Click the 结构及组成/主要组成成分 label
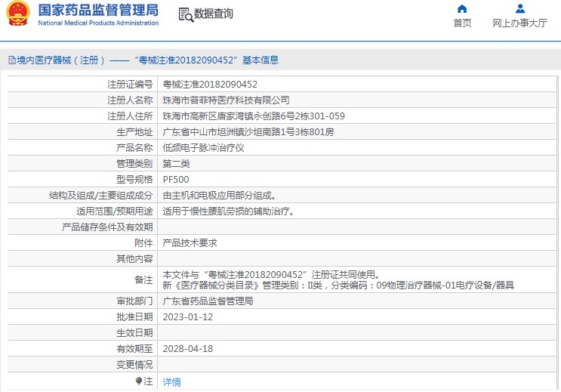 (101, 196)
